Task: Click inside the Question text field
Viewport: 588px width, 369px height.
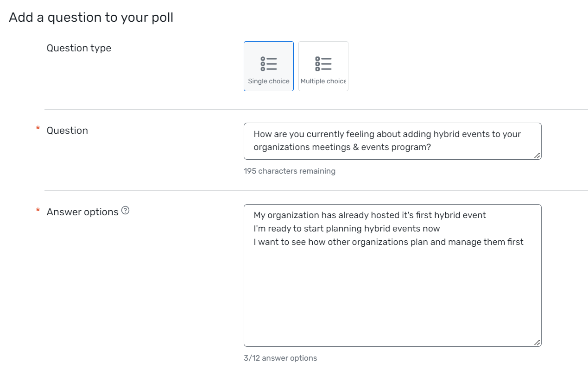Action: tap(392, 141)
